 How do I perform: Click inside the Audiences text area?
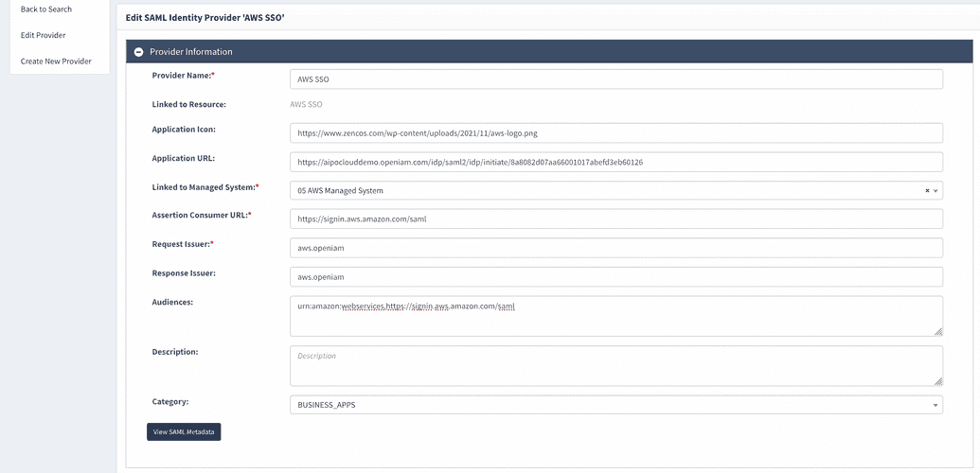point(616,316)
